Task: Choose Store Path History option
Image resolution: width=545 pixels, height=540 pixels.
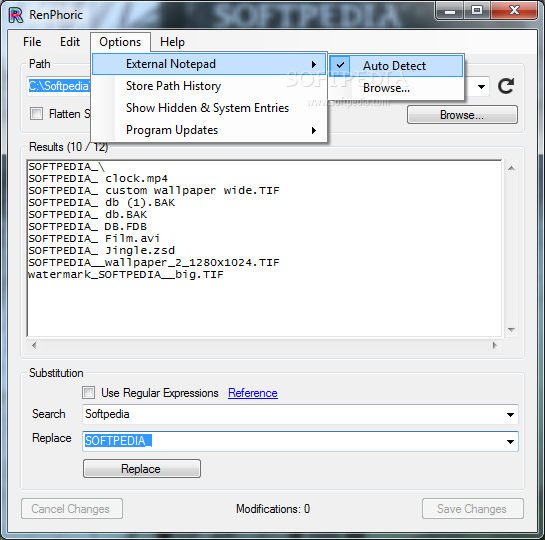Action: click(x=209, y=86)
